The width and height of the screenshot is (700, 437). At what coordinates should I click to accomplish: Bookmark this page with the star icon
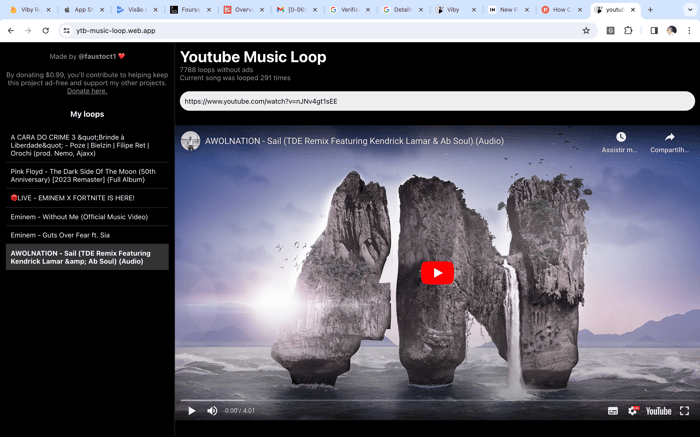pyautogui.click(x=586, y=30)
